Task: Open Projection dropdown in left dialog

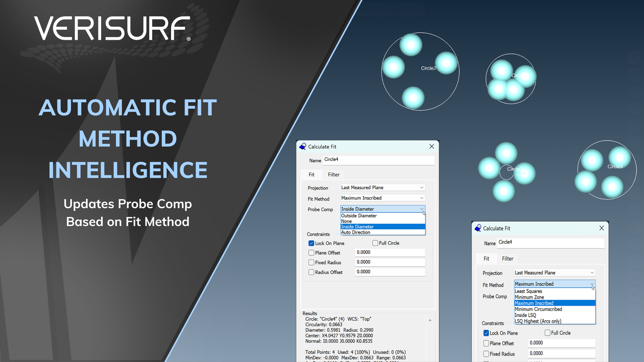Action: pos(383,188)
